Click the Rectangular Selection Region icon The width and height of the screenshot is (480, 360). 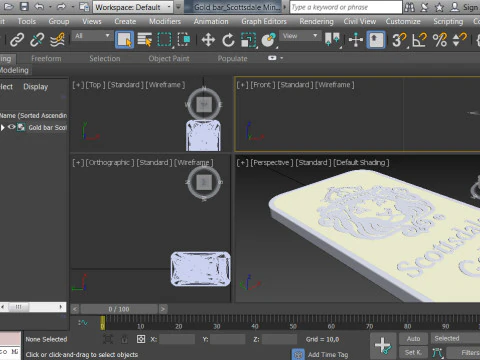click(x=164, y=40)
